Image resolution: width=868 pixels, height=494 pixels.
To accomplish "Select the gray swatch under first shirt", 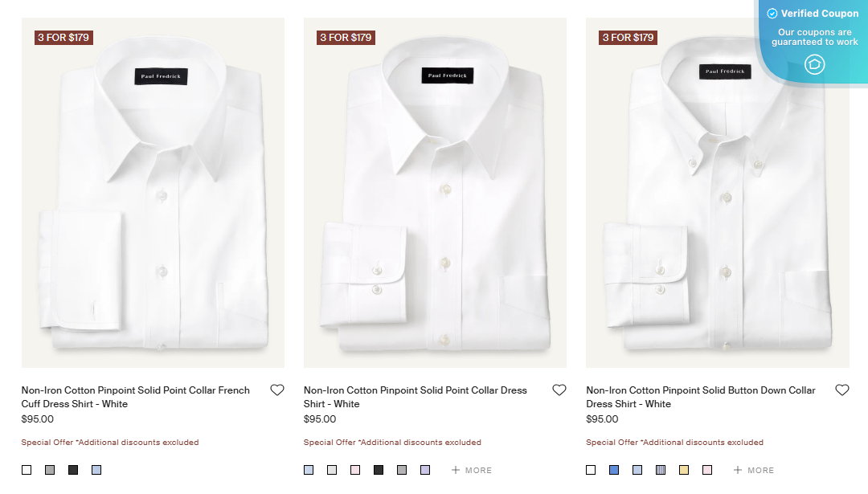I will click(49, 469).
